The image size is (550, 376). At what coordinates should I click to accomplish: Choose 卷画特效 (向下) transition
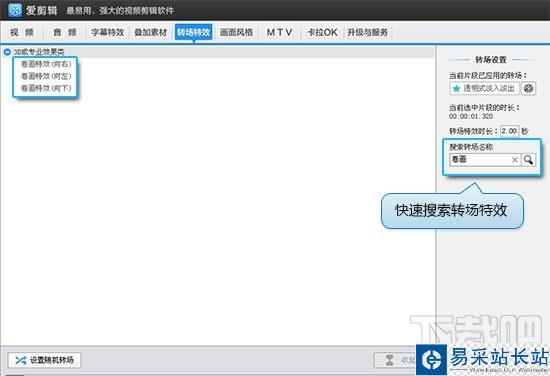[x=46, y=88]
